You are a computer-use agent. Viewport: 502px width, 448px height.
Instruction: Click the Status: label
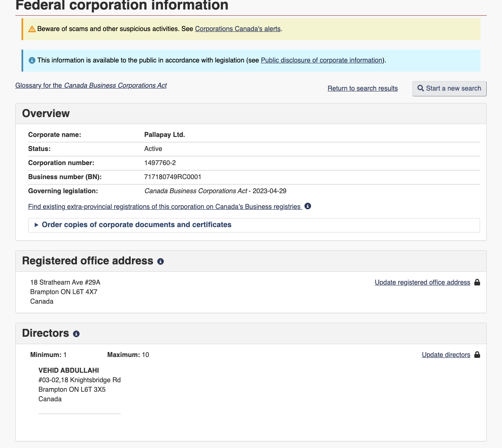tap(39, 149)
